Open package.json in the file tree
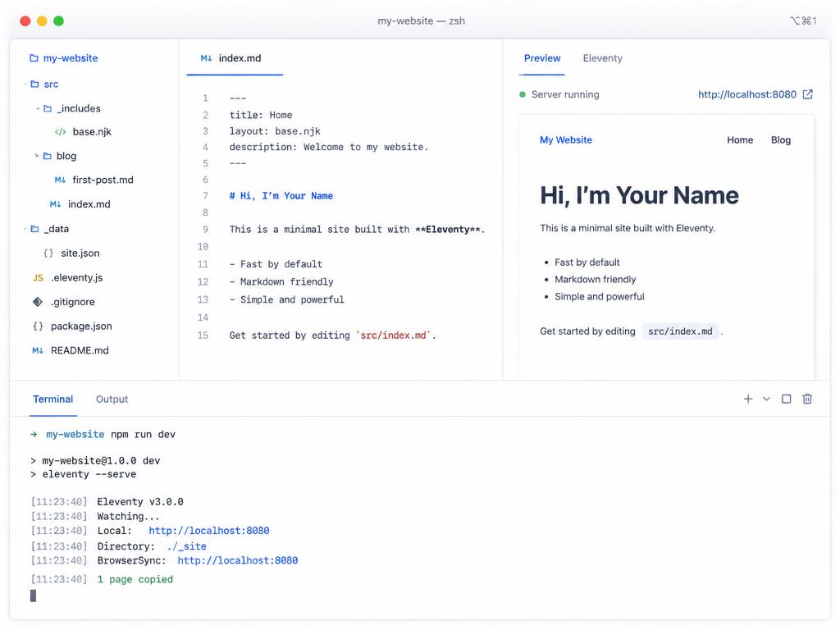The height and width of the screenshot is (630, 840). pos(81,326)
